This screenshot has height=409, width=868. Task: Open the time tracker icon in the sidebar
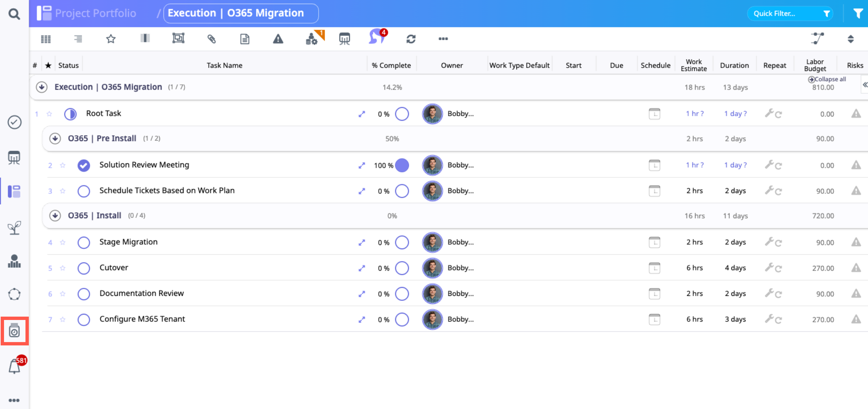(14, 331)
